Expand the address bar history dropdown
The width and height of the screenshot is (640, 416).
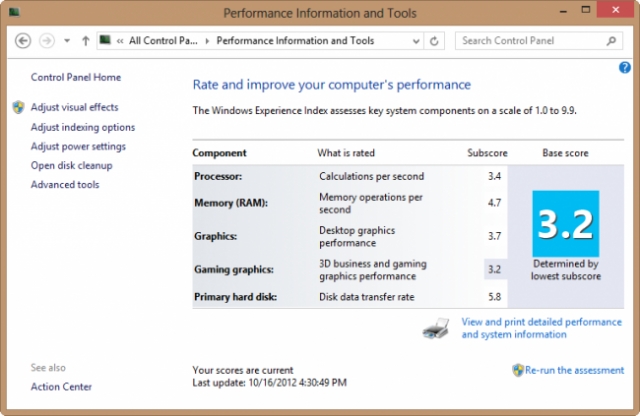point(414,41)
